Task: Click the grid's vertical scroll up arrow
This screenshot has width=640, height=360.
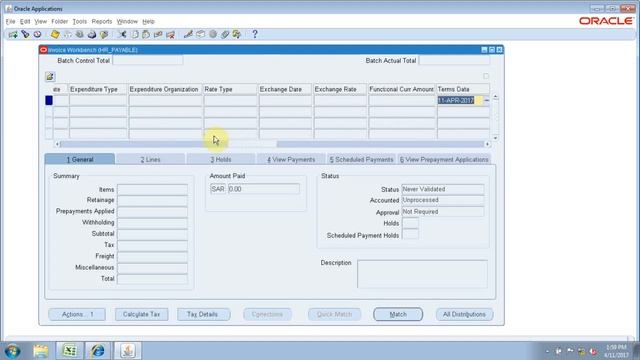Action: click(x=496, y=97)
